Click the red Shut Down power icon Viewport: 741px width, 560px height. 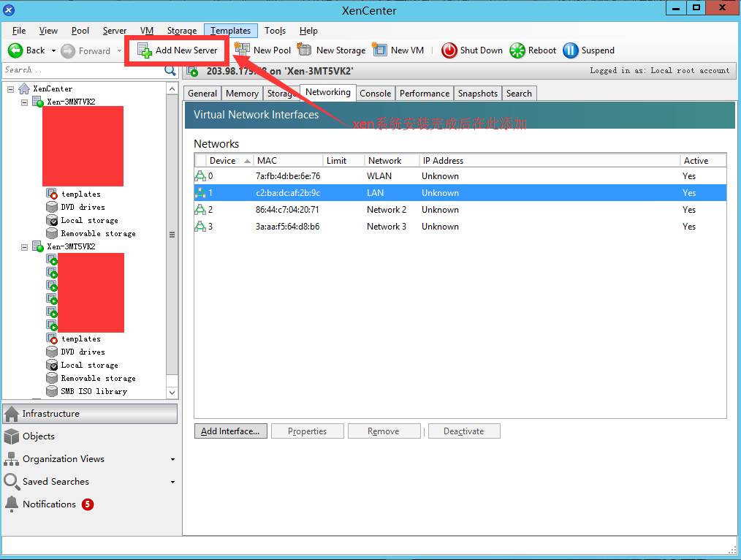click(x=449, y=50)
